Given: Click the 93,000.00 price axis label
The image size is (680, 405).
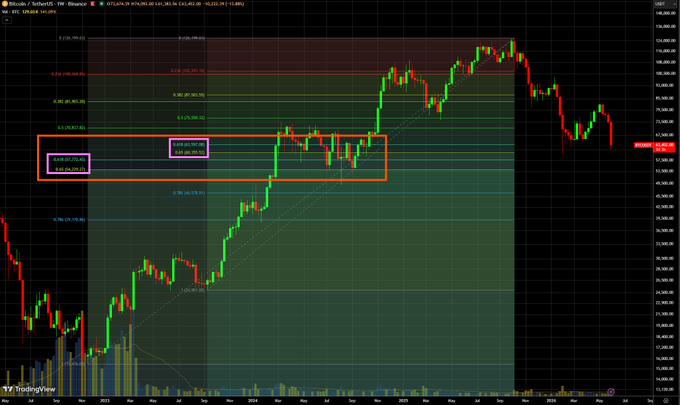Looking at the screenshot, I should tap(665, 85).
